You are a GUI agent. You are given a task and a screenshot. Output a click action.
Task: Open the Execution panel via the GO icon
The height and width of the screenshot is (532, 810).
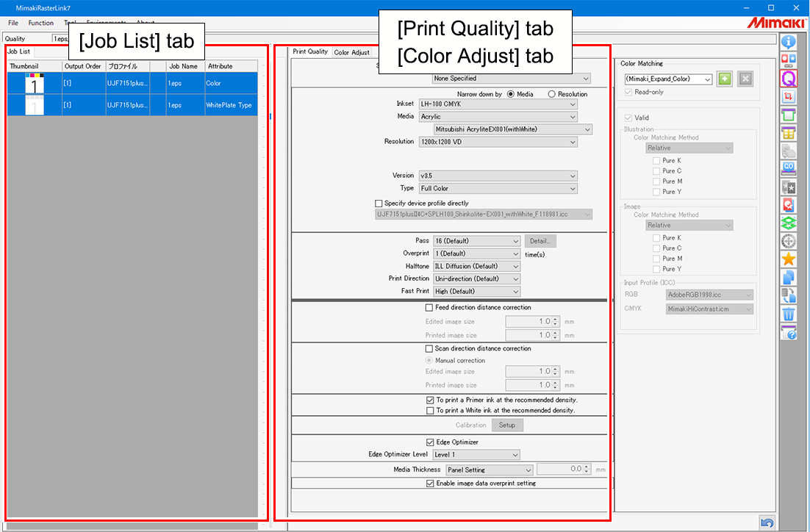click(x=789, y=170)
